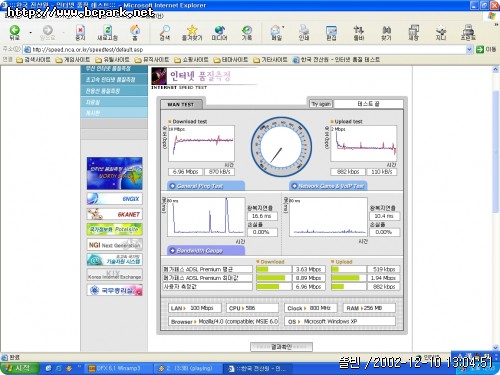
Task: Click the OS Microsoft Windows XP field
Action: click(x=340, y=321)
